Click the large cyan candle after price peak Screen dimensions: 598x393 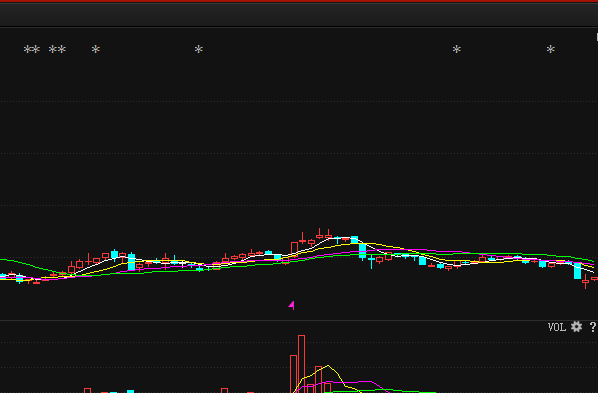[x=362, y=251]
